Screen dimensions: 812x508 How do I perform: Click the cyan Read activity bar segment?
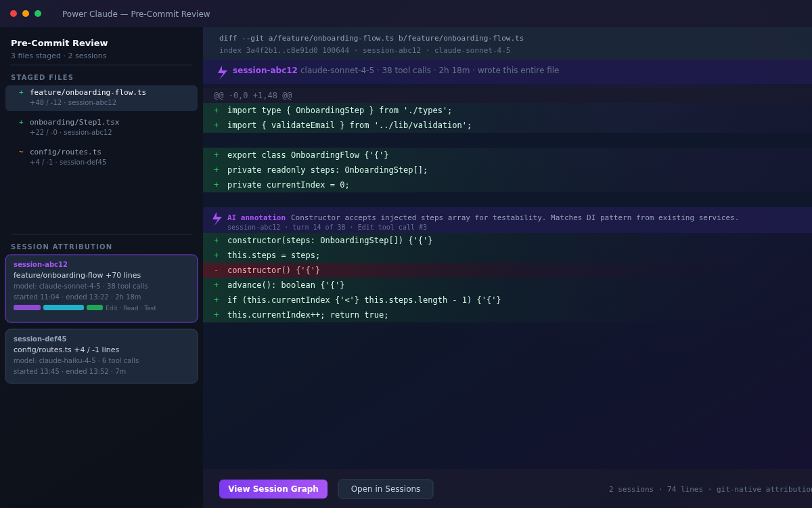[64, 308]
